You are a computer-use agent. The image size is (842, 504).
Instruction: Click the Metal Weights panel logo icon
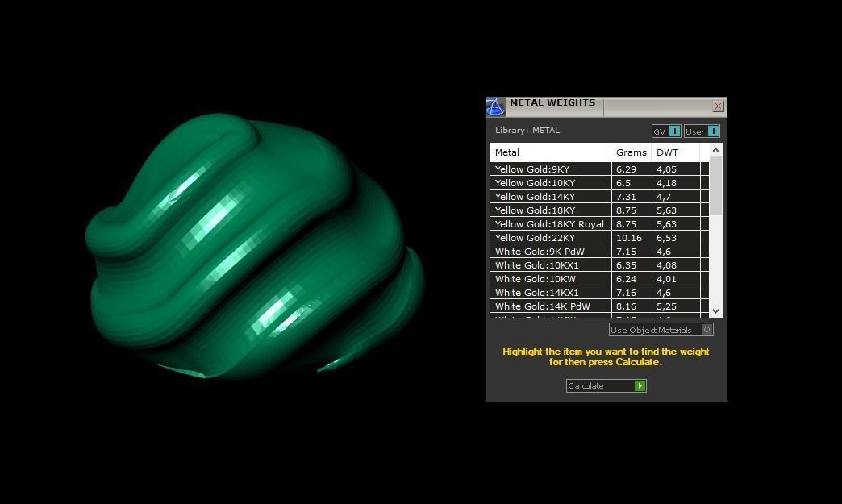[494, 106]
